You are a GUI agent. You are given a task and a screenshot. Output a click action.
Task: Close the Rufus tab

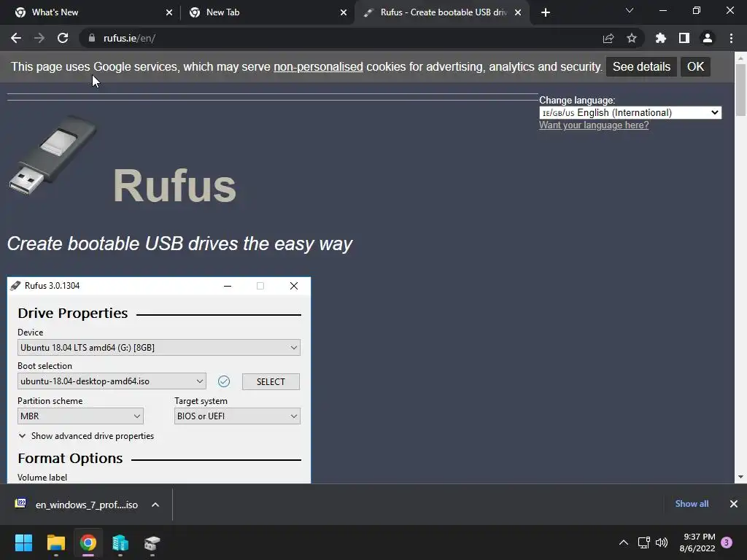(518, 12)
